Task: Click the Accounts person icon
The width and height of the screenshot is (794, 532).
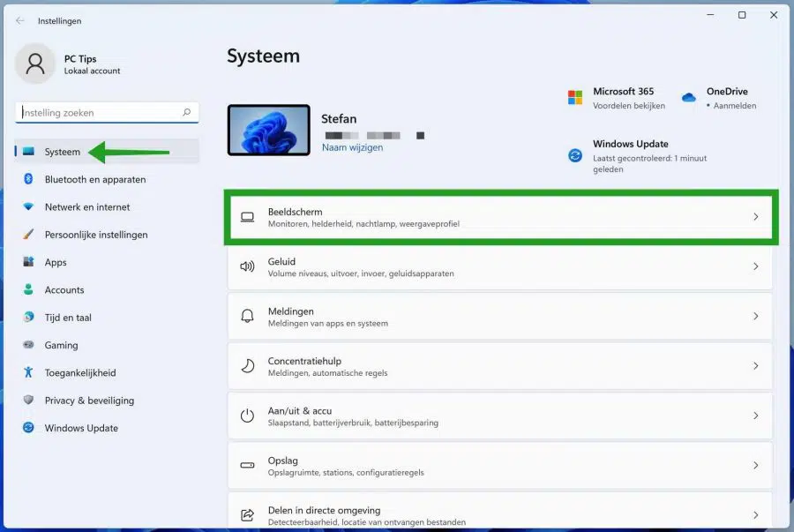Action: coord(28,289)
